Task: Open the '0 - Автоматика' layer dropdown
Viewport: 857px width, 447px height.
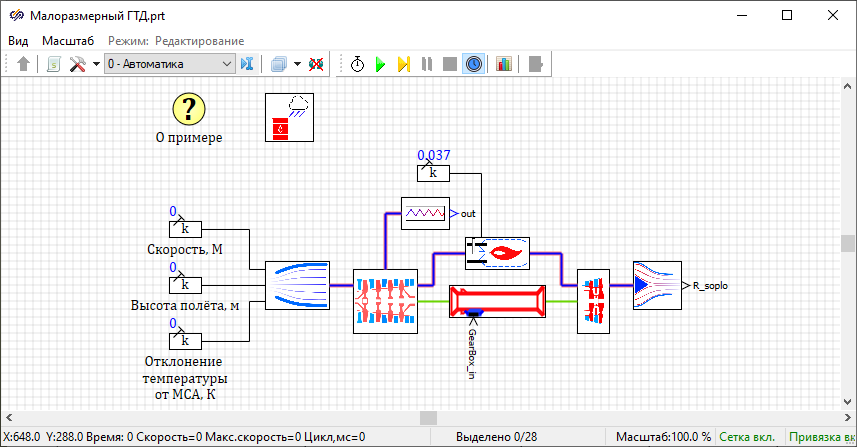Action: click(x=169, y=64)
